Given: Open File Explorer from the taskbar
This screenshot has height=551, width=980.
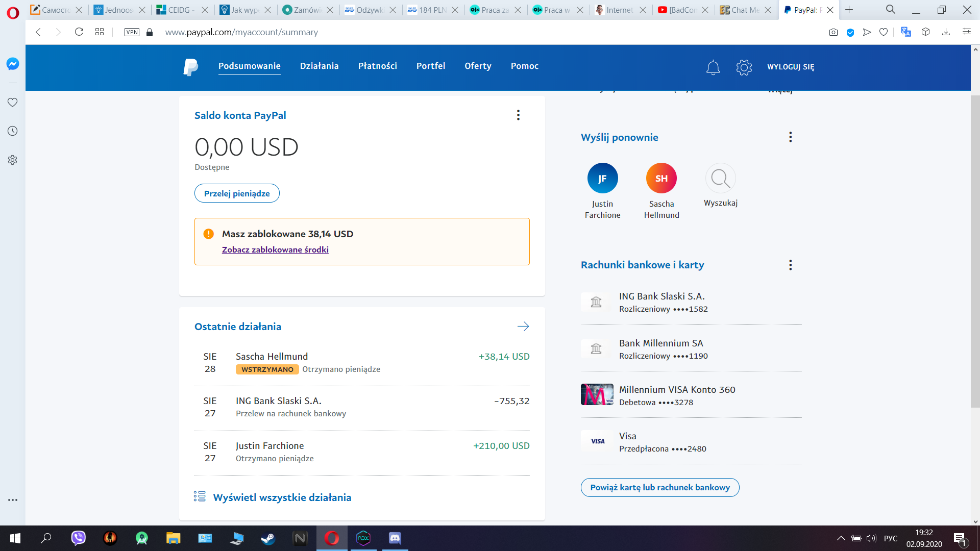Looking at the screenshot, I should point(174,538).
